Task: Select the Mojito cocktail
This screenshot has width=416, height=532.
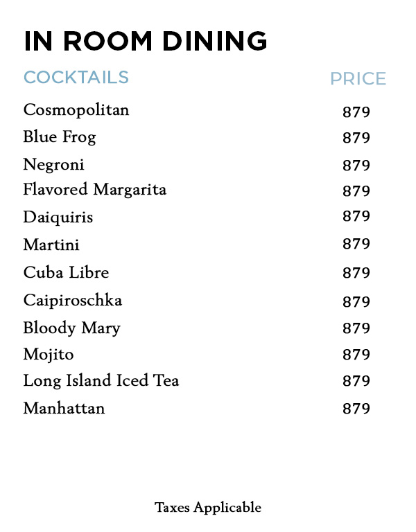Action: [x=49, y=355]
